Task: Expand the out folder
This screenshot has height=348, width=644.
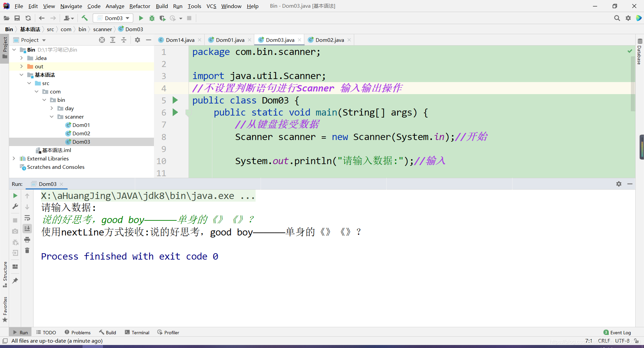Action: coord(22,66)
